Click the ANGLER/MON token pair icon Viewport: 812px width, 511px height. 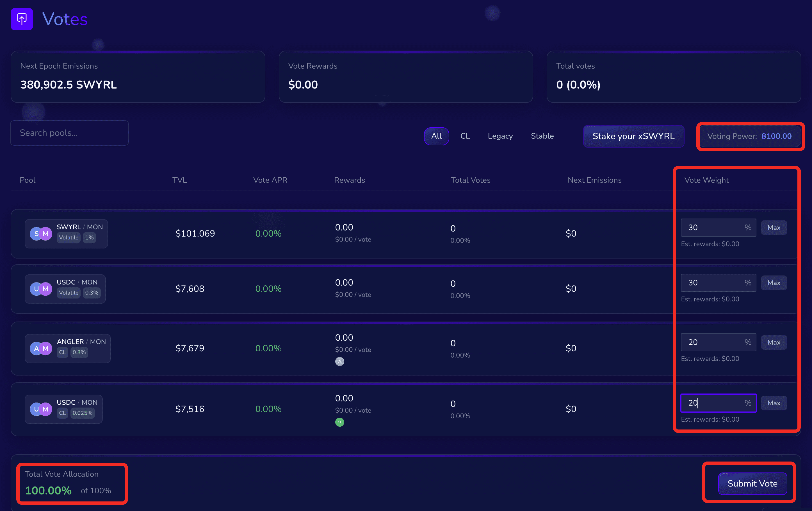pyautogui.click(x=41, y=348)
